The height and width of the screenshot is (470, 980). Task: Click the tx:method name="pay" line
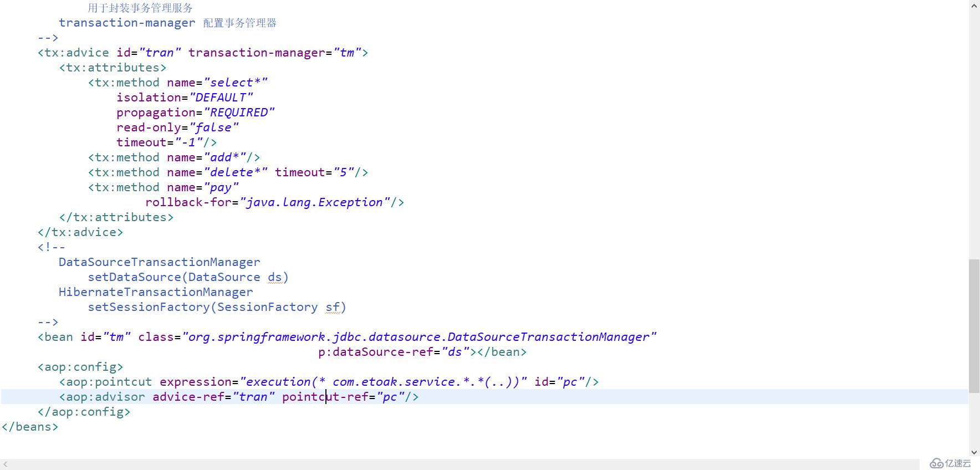tap(164, 187)
